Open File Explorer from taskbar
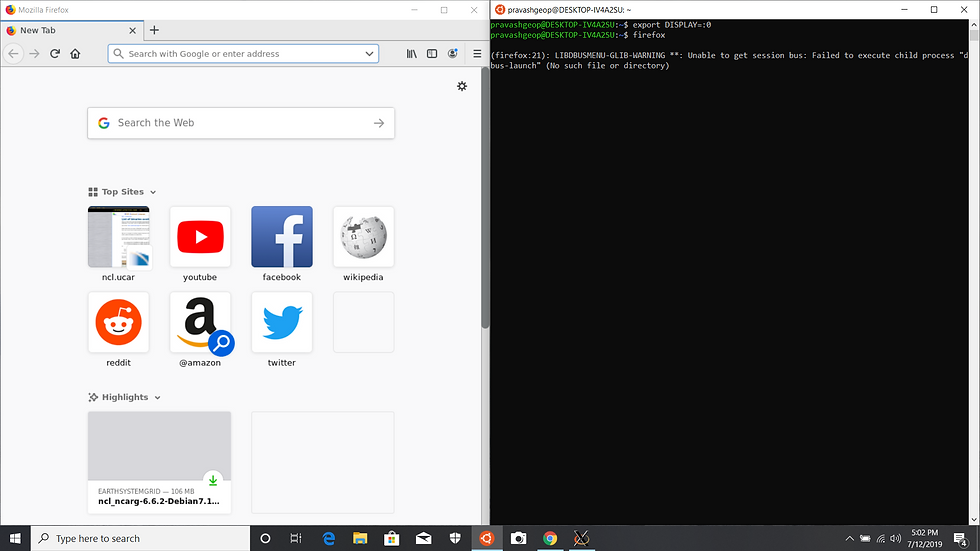Image resolution: width=980 pixels, height=551 pixels. point(360,539)
